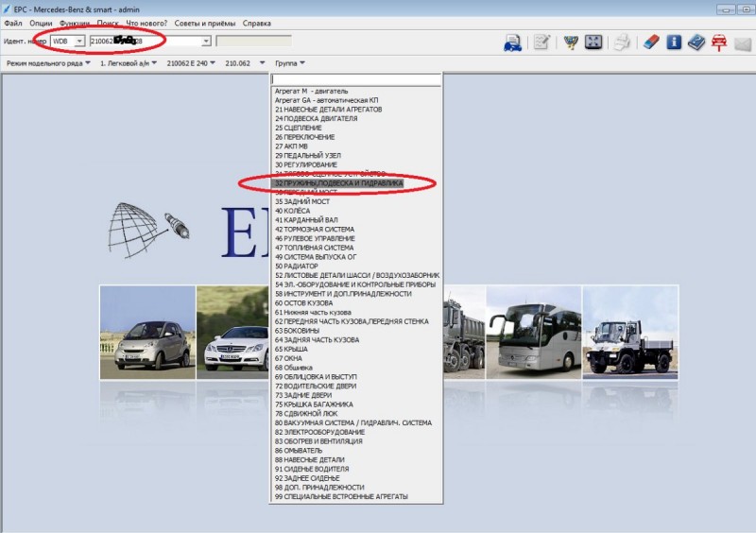
Task: Click the smart car thumbnail
Action: click(147, 333)
